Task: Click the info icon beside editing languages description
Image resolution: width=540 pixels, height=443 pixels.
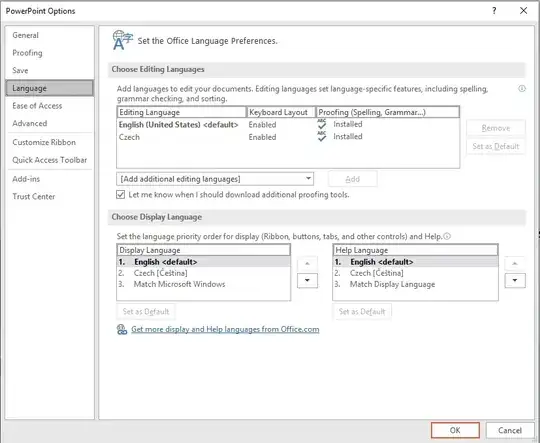Action: pos(522,89)
